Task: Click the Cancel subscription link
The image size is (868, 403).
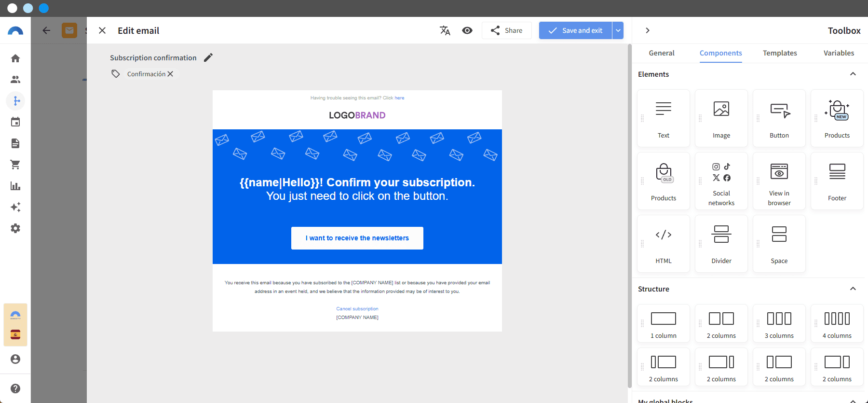Action: 357,309
